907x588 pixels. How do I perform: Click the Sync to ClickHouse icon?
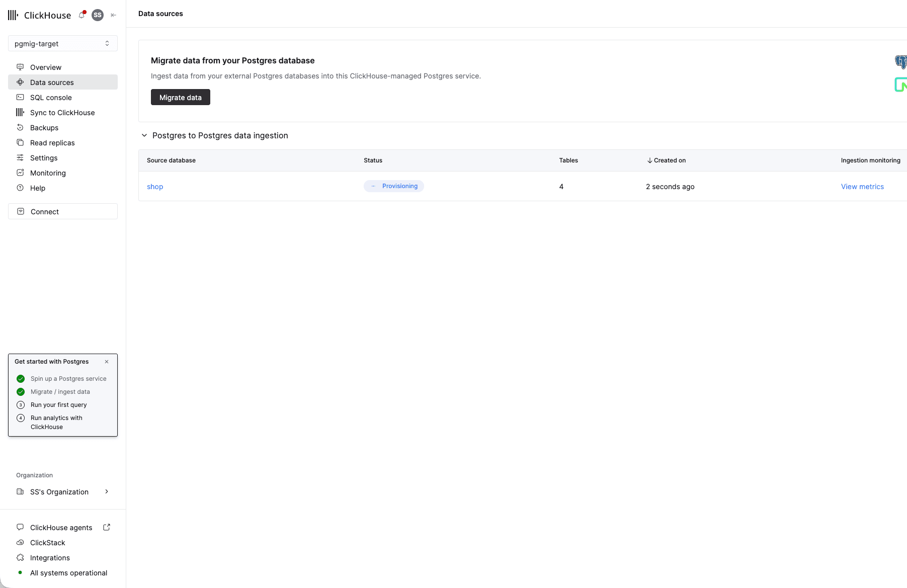tap(20, 112)
